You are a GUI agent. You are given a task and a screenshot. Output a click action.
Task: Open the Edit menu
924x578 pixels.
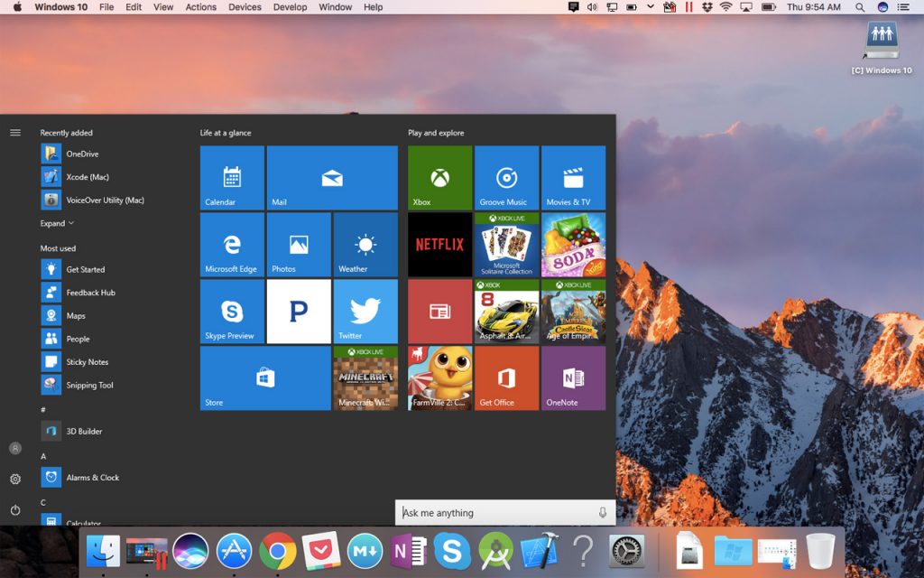[x=134, y=7]
